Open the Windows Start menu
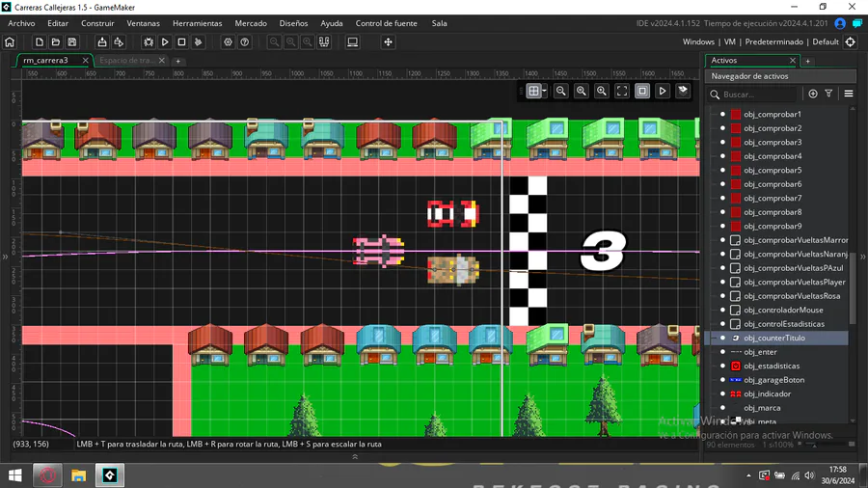Image resolution: width=868 pixels, height=488 pixels. pos(14,475)
